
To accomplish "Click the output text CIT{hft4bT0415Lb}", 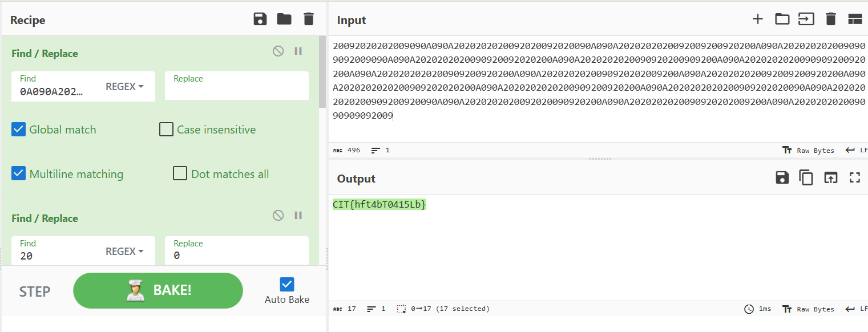I will click(x=380, y=204).
